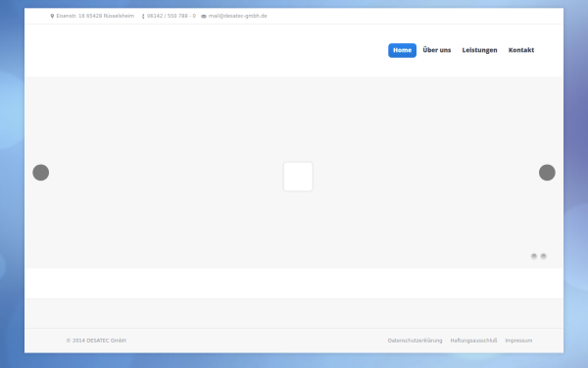Click the phone handset icon in top bar

pos(143,16)
